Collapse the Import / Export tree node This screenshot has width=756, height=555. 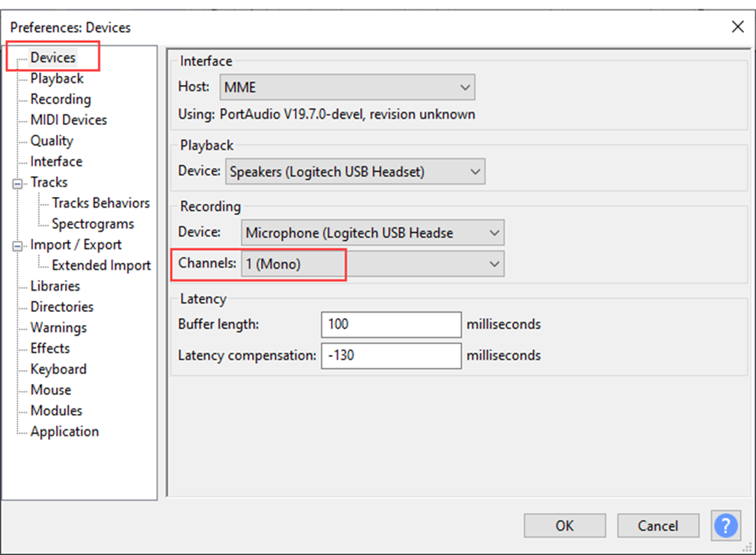coord(18,246)
